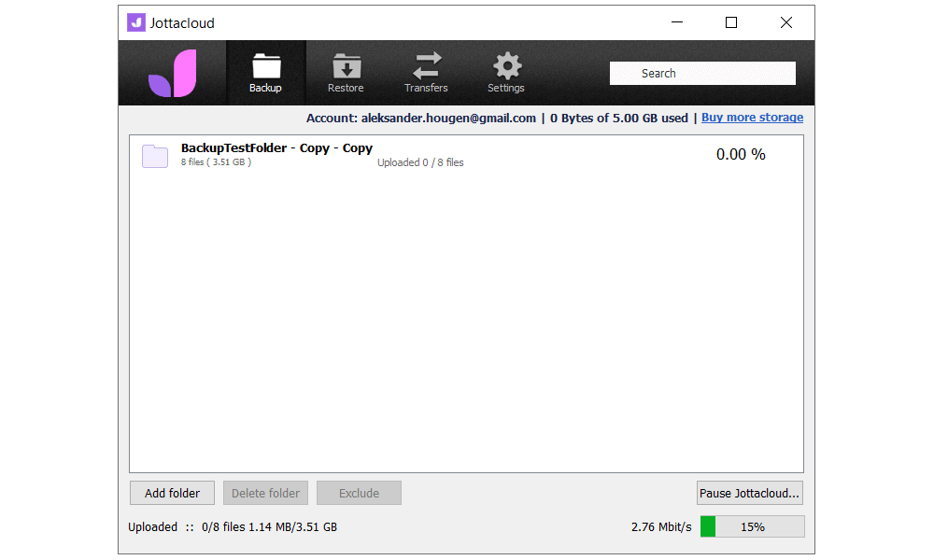Viewport: 934px width, 560px height.
Task: Click the 0.00 % folder progress value
Action: (741, 155)
